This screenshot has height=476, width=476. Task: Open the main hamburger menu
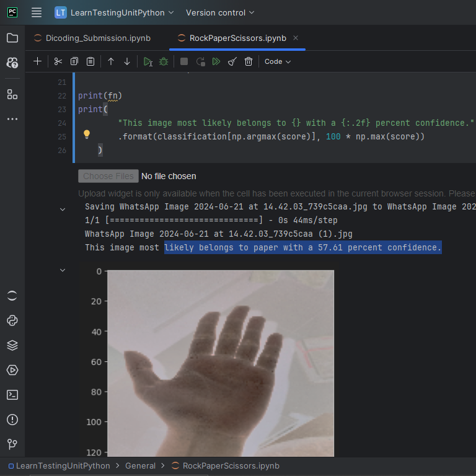37,12
